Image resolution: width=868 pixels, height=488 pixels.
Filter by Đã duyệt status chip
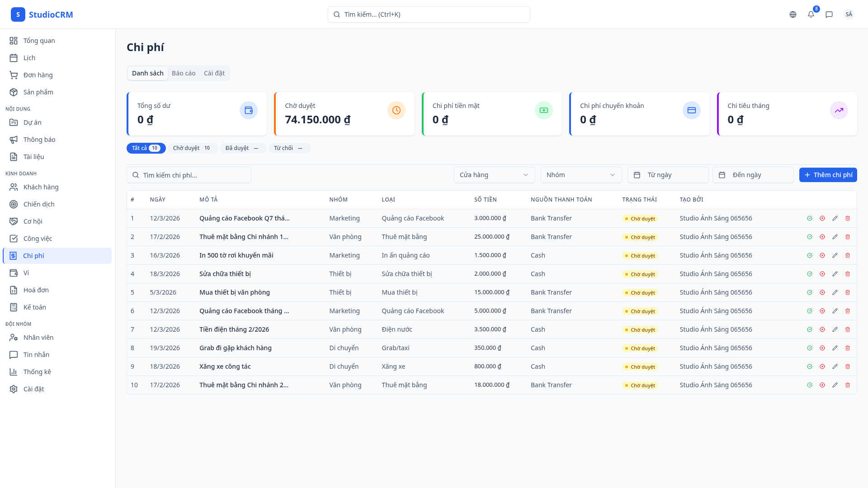242,148
